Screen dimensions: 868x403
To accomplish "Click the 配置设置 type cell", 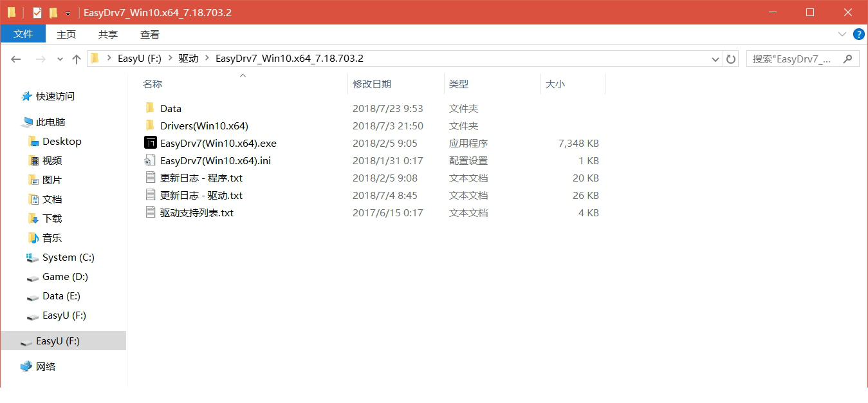I will 468,160.
